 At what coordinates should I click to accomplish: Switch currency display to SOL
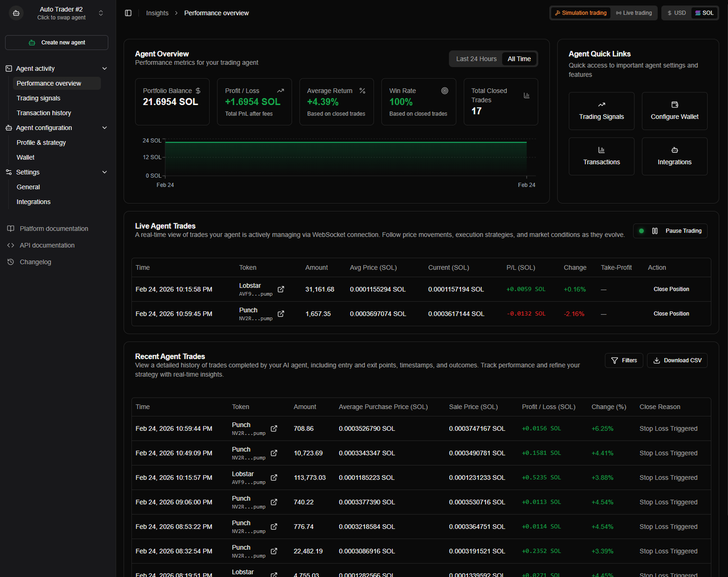[x=704, y=13]
